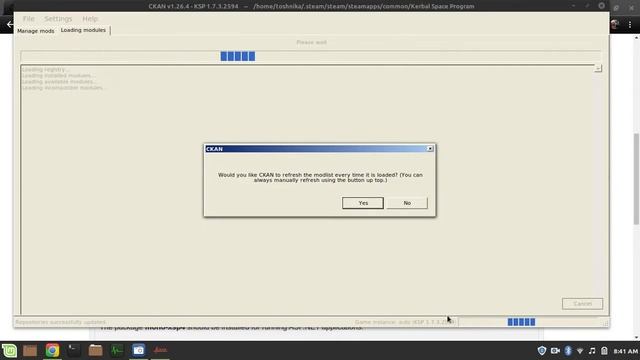Open the Bluetooth tray icon

pyautogui.click(x=568, y=351)
